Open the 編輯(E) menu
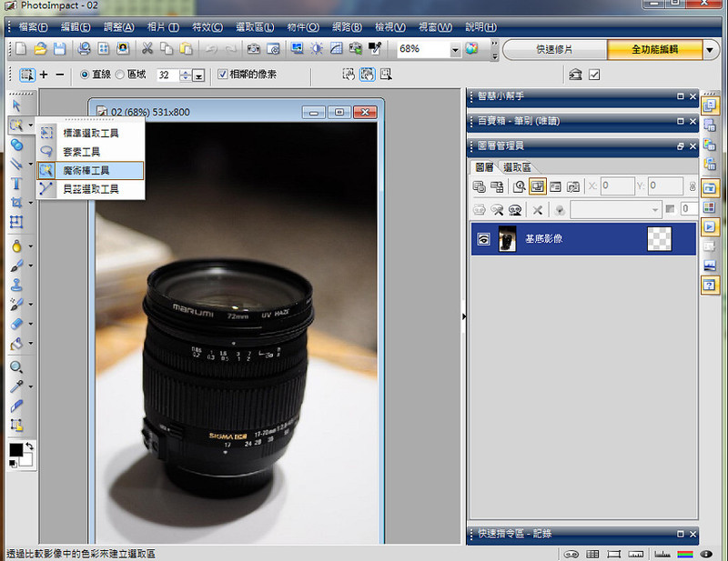 coord(76,27)
